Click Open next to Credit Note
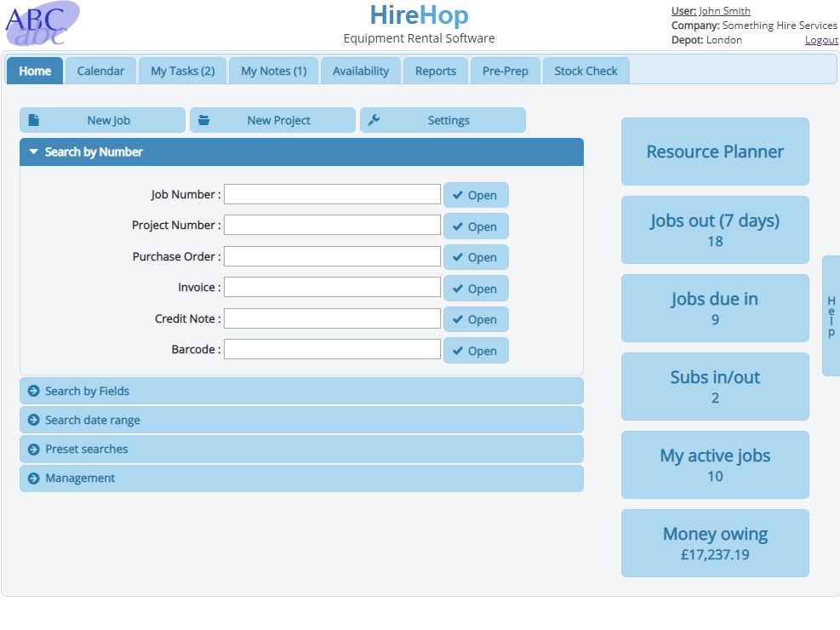840x630 pixels. pos(476,319)
